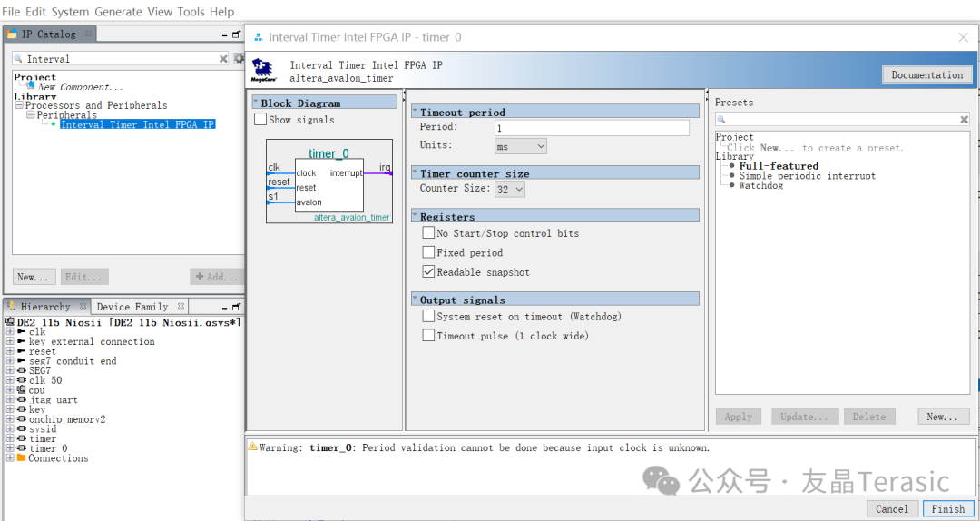
Task: Clear the Presets search field X icon
Action: [x=964, y=120]
